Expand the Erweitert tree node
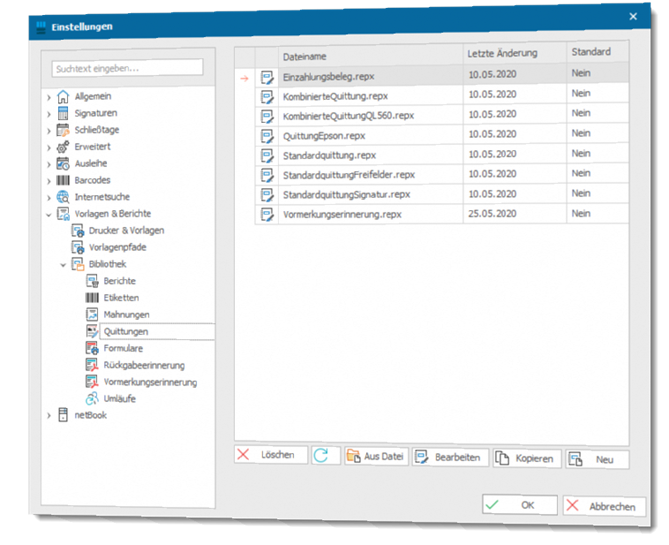 tap(48, 148)
